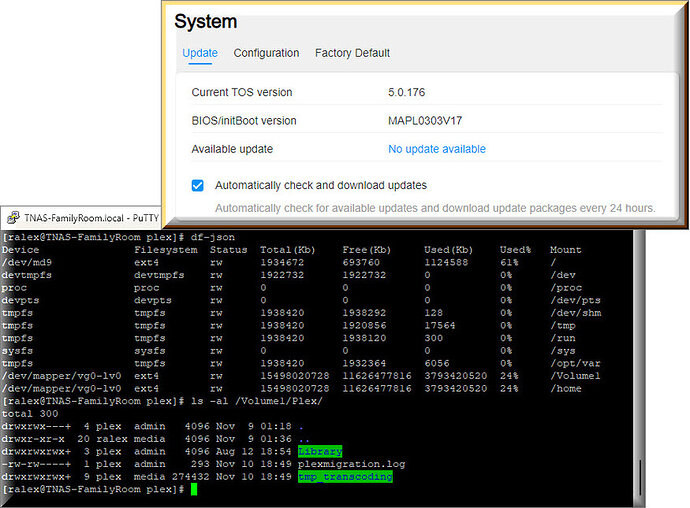Click the BIOS/initBoot version label
Viewport: 690px width, 508px height.
(244, 121)
